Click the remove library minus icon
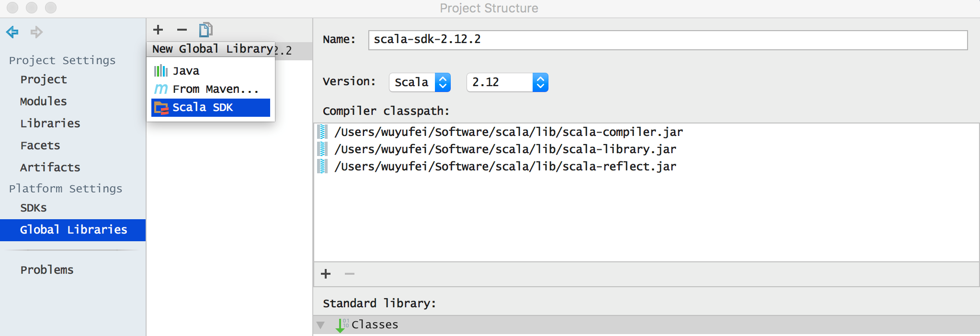Screen dimensions: 980x336 point(182,30)
